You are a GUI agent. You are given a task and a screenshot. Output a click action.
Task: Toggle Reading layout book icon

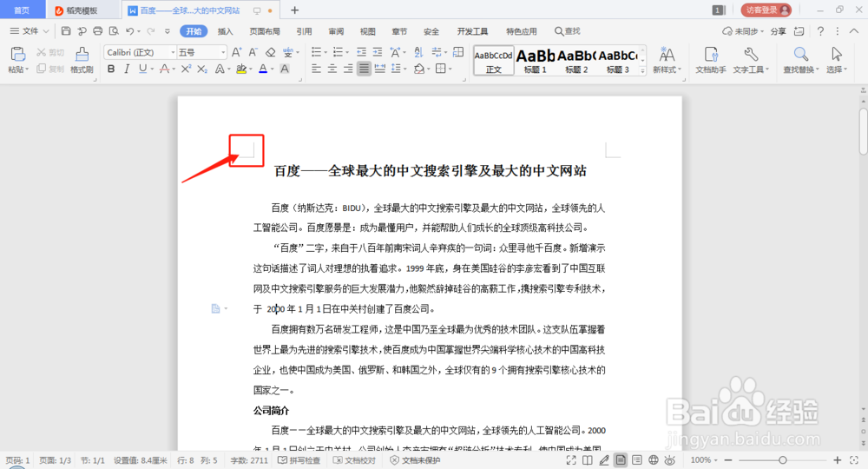click(x=588, y=459)
